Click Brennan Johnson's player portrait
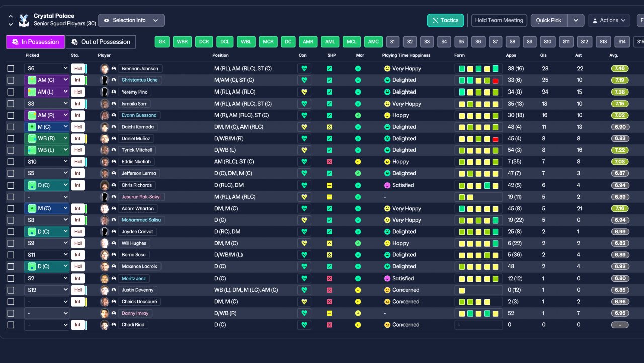Image resolution: width=644 pixels, height=363 pixels. [105, 69]
